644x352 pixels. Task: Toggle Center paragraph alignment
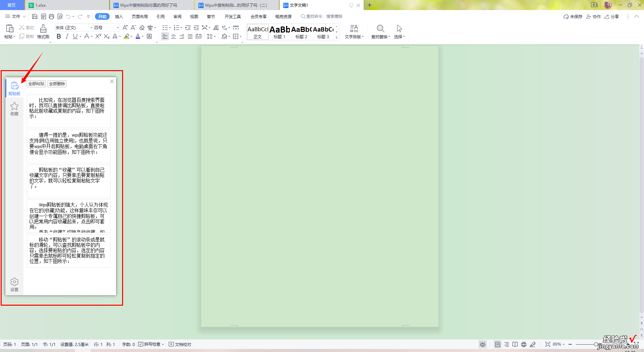coord(173,36)
